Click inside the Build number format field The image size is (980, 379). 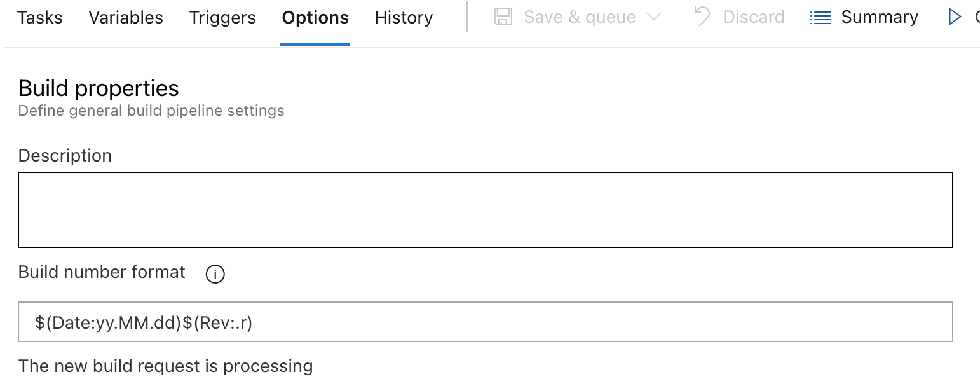click(486, 322)
